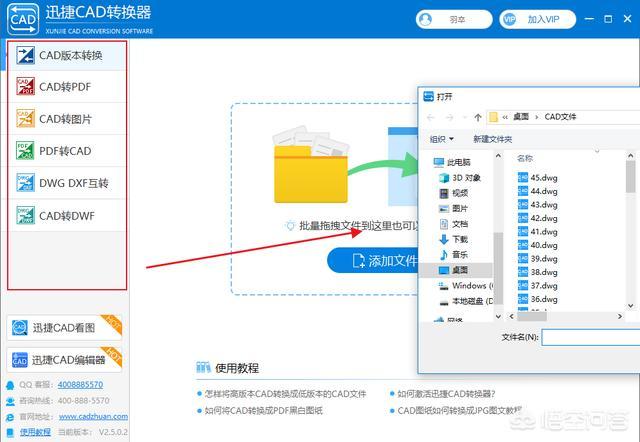Click the 添加文件 button
This screenshot has height=442, width=640.
372,260
